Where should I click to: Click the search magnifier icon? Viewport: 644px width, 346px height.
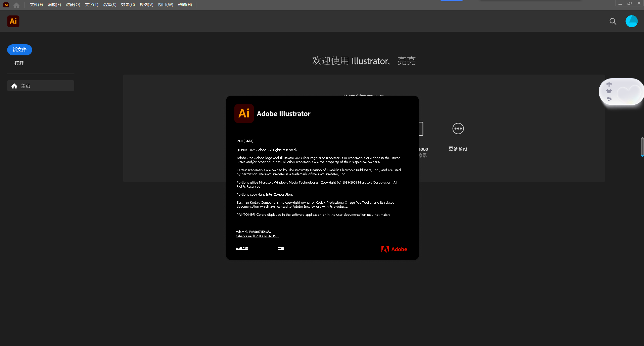pos(612,21)
